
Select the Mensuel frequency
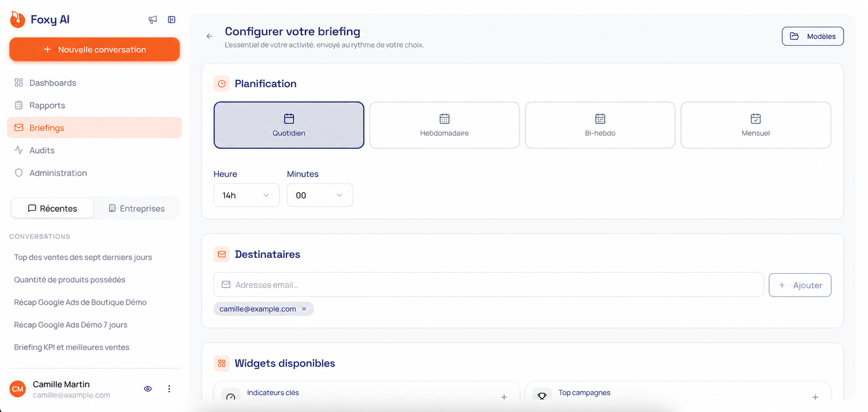(x=756, y=125)
